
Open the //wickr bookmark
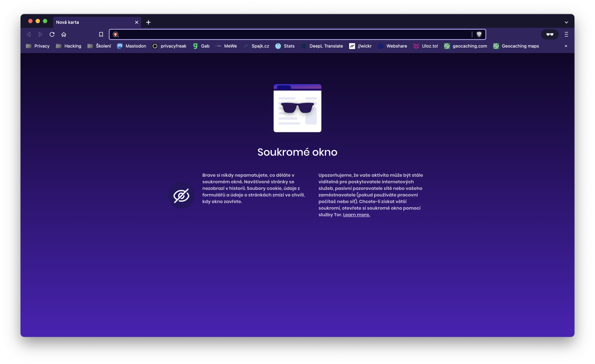pos(360,46)
